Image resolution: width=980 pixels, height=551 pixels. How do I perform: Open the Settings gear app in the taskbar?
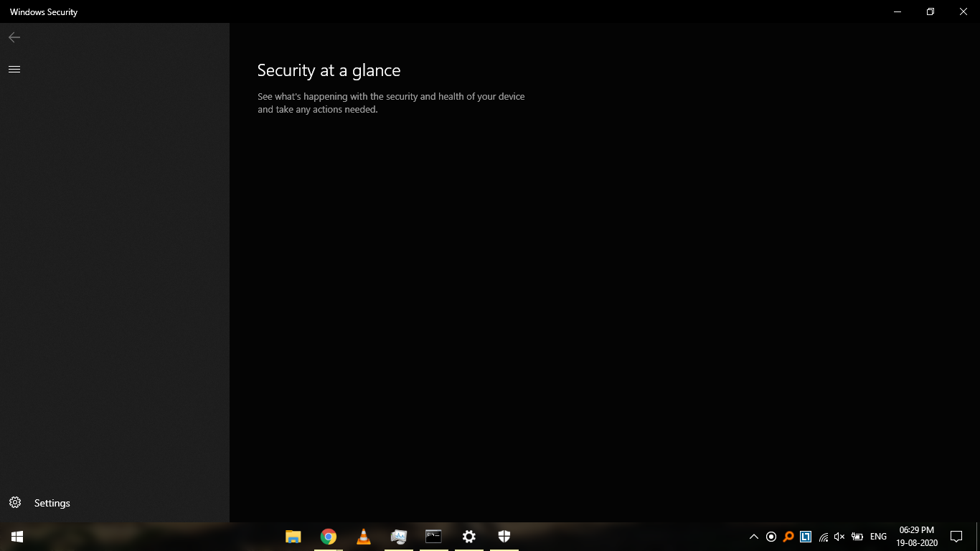[469, 537]
